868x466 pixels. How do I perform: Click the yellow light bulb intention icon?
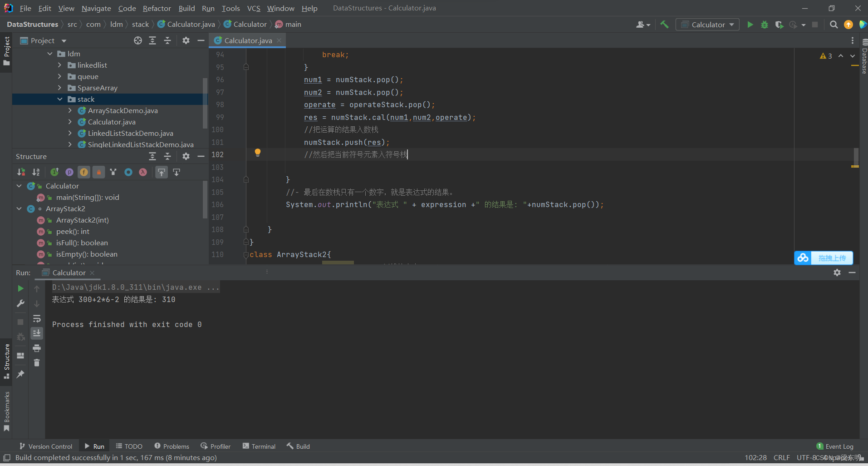pyautogui.click(x=257, y=153)
